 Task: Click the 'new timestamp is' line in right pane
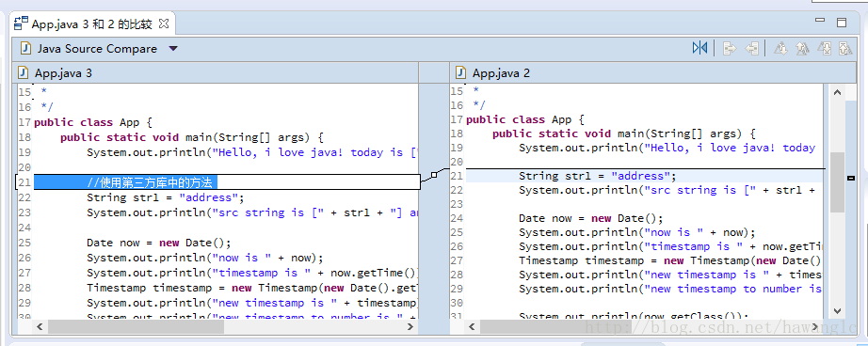tap(670, 275)
